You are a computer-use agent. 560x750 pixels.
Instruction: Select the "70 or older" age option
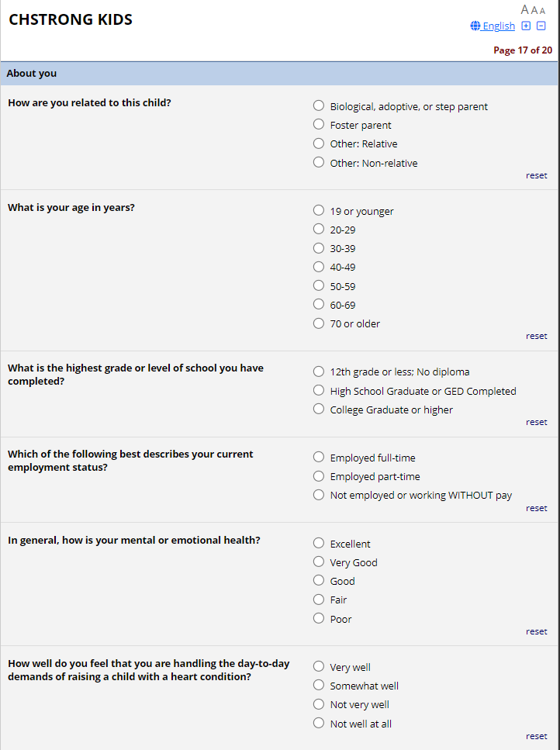pos(319,323)
